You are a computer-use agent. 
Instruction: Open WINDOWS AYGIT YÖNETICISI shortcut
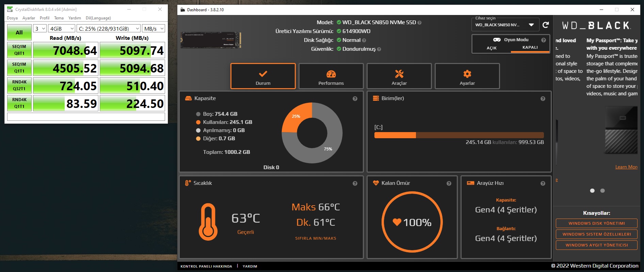pos(596,245)
